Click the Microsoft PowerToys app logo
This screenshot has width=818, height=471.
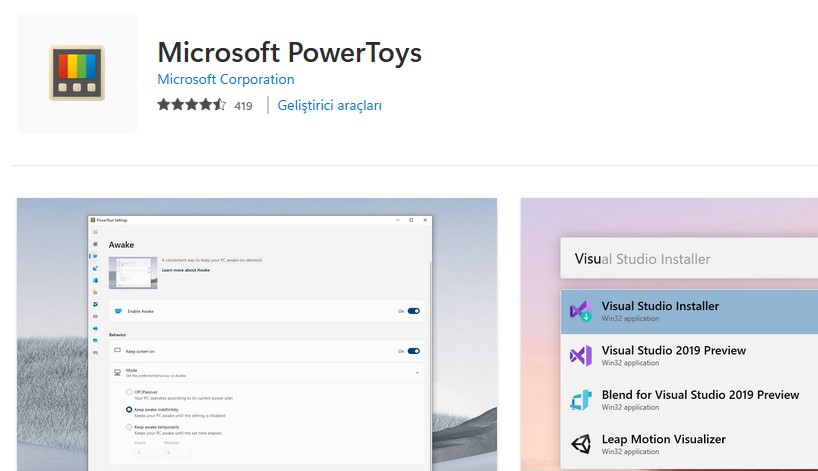77,73
